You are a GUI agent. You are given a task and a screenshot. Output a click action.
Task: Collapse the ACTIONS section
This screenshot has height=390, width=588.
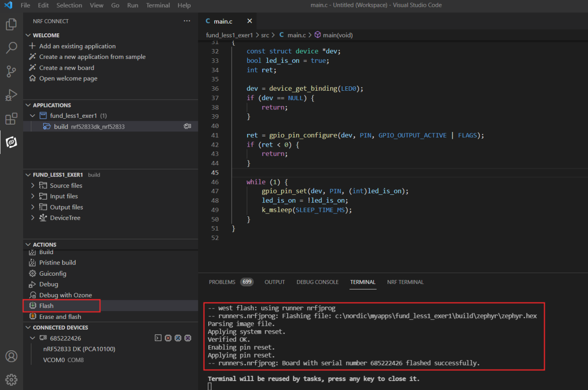(28, 244)
